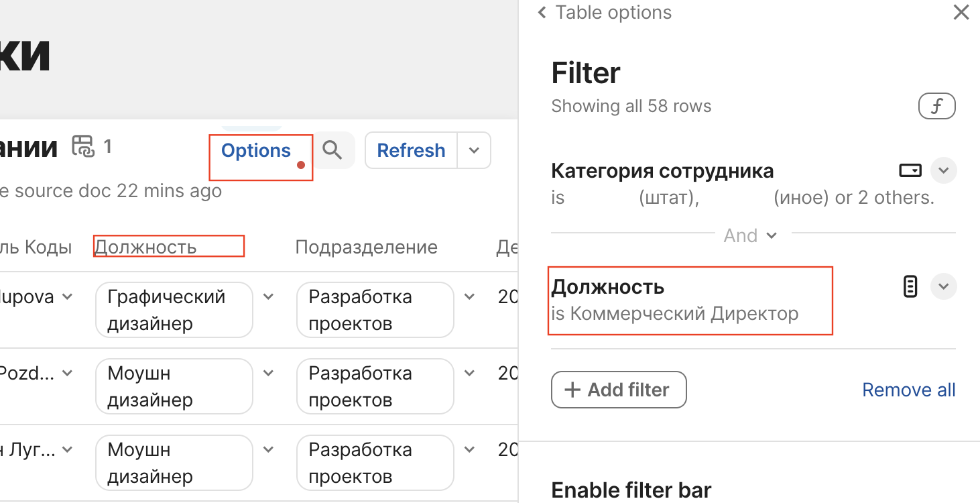This screenshot has height=503, width=980.
Task: Click the Remove all link
Action: click(x=908, y=390)
